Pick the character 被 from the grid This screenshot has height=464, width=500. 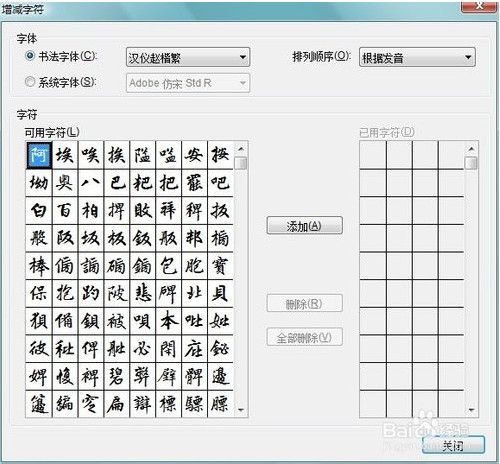tap(117, 321)
